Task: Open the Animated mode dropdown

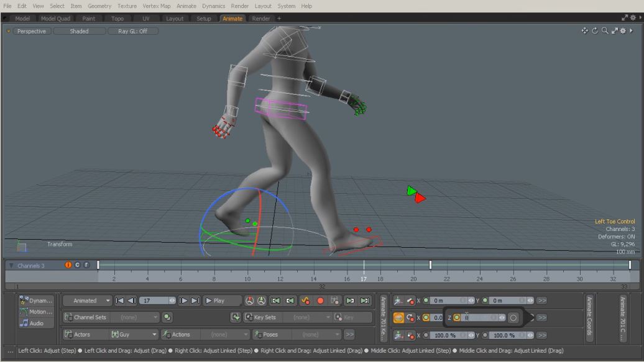Action: pos(88,301)
